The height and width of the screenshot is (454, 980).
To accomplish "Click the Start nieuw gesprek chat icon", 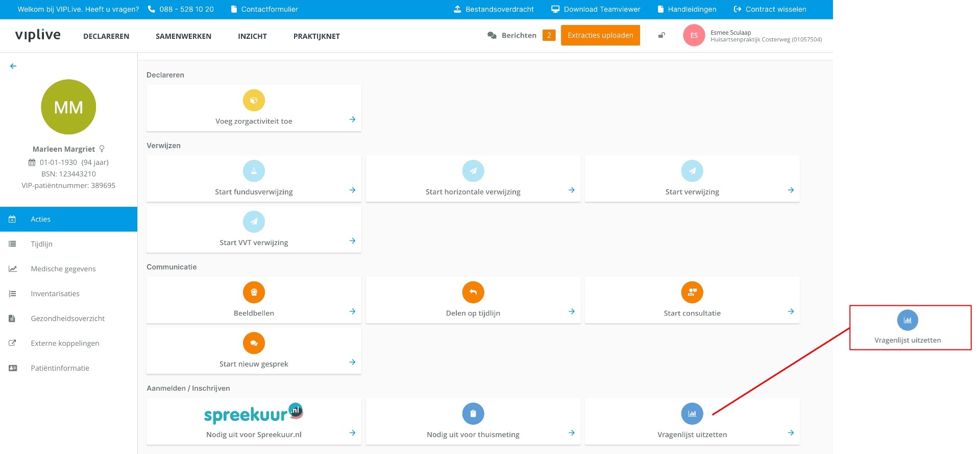I will click(254, 343).
